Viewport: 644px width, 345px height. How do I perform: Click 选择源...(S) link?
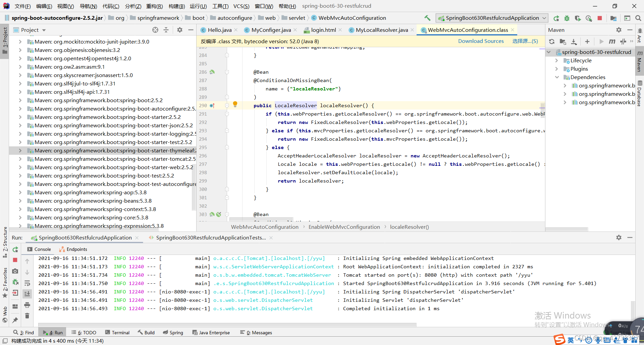coord(525,41)
